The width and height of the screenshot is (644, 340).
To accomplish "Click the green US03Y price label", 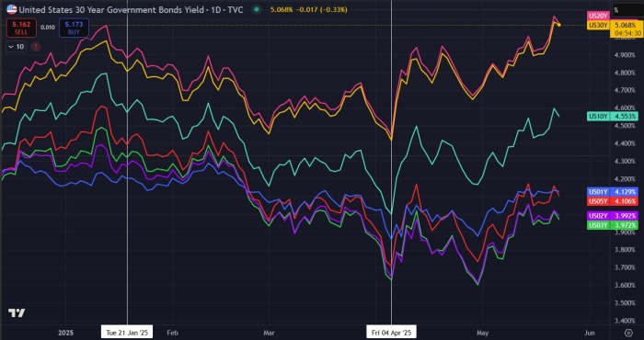I will (614, 225).
